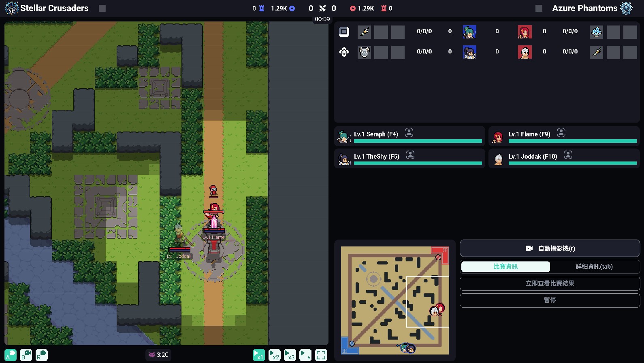Select x1 playback speed
The height and width of the screenshot is (363, 644).
pyautogui.click(x=258, y=355)
